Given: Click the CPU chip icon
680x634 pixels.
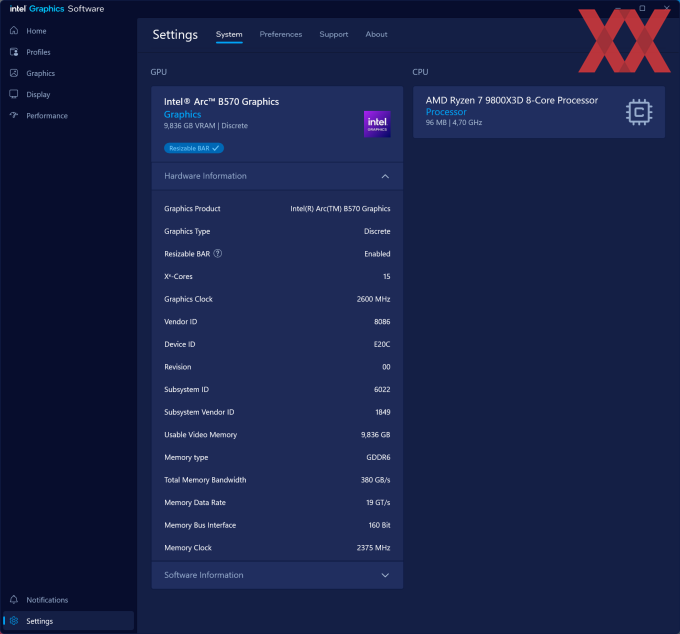Looking at the screenshot, I should click(639, 112).
